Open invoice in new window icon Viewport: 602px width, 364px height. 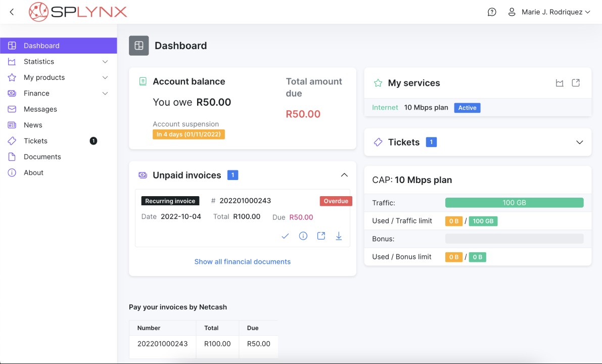coord(321,236)
